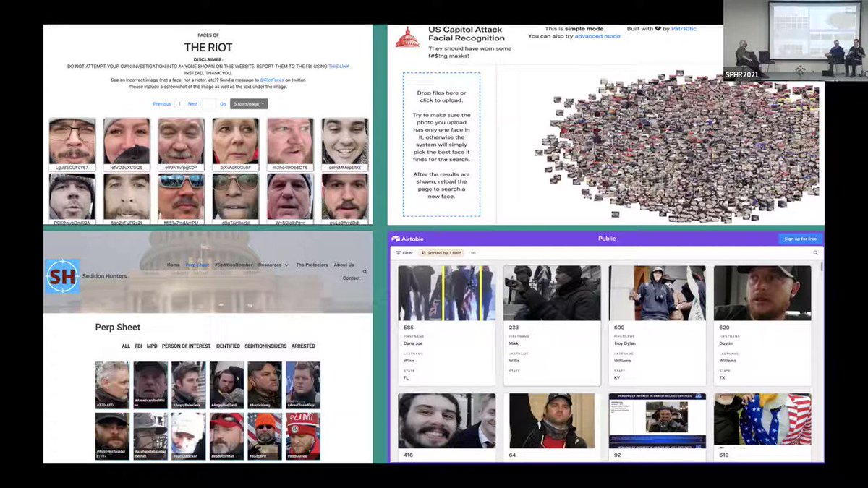The width and height of the screenshot is (868, 488).
Task: Open Airtable card numbered 92
Action: pyautogui.click(x=658, y=427)
